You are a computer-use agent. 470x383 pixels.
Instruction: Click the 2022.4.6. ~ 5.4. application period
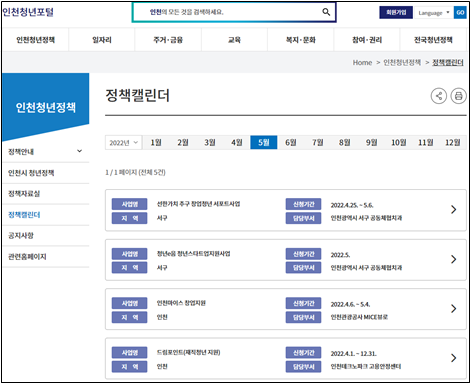pyautogui.click(x=350, y=304)
